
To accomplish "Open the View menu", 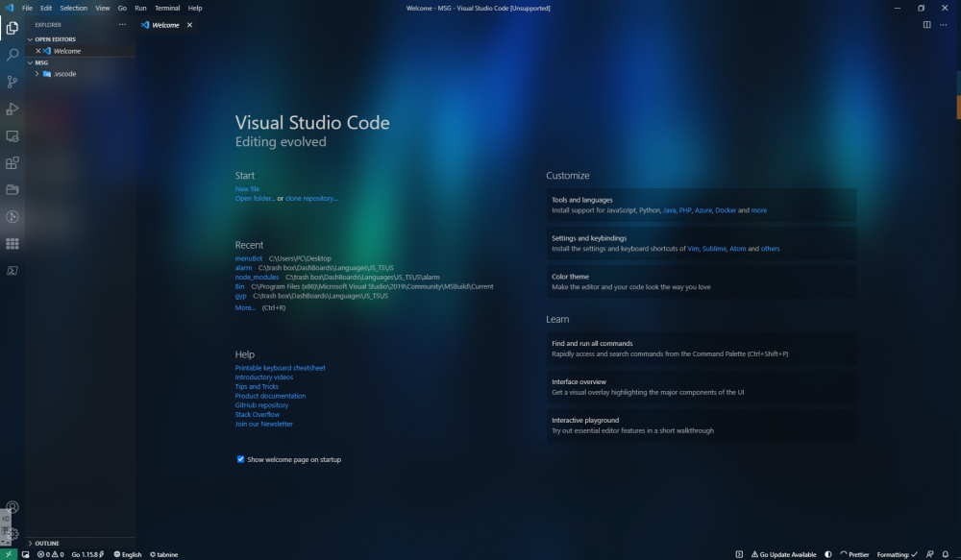I will [103, 8].
